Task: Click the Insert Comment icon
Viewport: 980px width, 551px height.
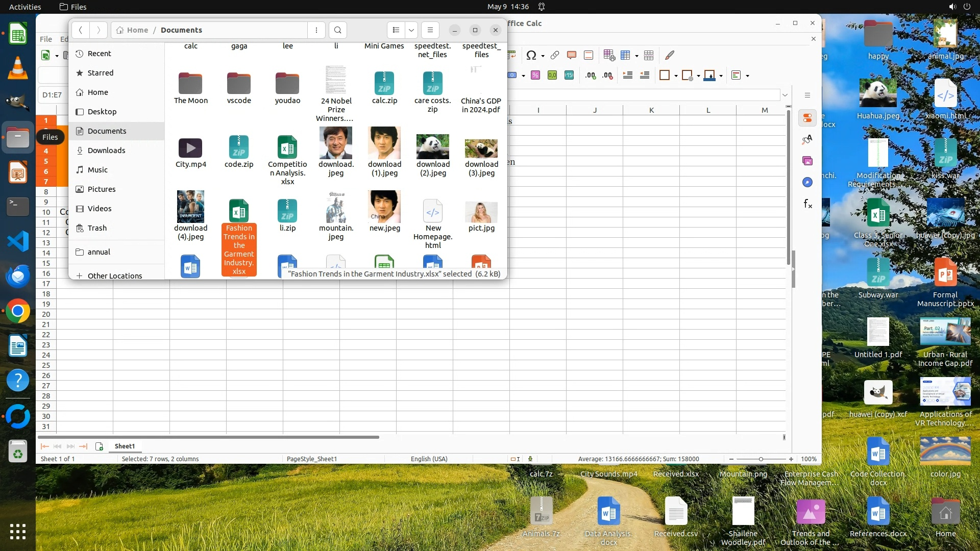Action: click(572, 55)
